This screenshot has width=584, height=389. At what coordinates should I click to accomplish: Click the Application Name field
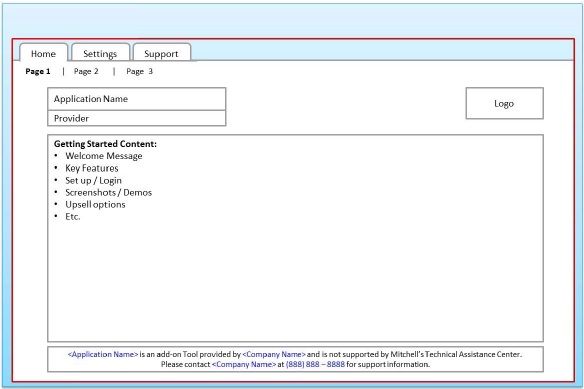click(x=137, y=99)
